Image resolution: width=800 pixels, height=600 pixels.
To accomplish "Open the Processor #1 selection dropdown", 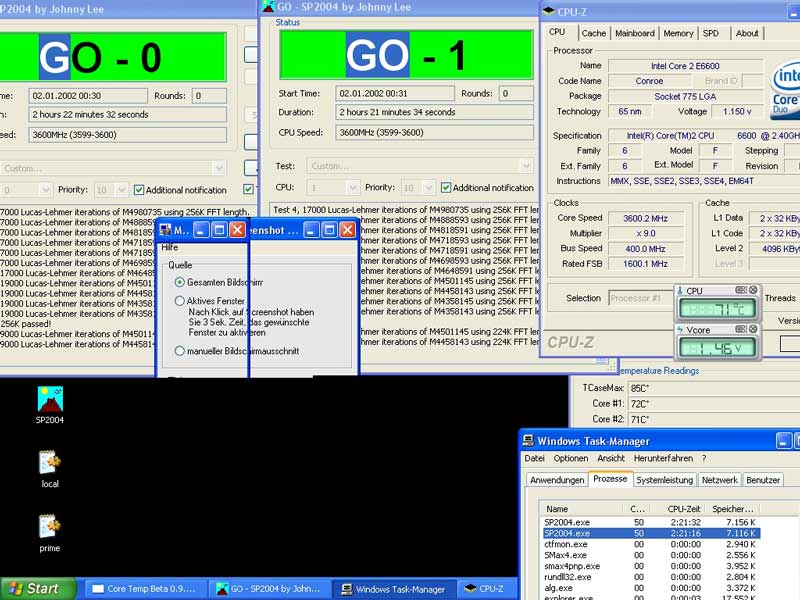I will pos(641,298).
